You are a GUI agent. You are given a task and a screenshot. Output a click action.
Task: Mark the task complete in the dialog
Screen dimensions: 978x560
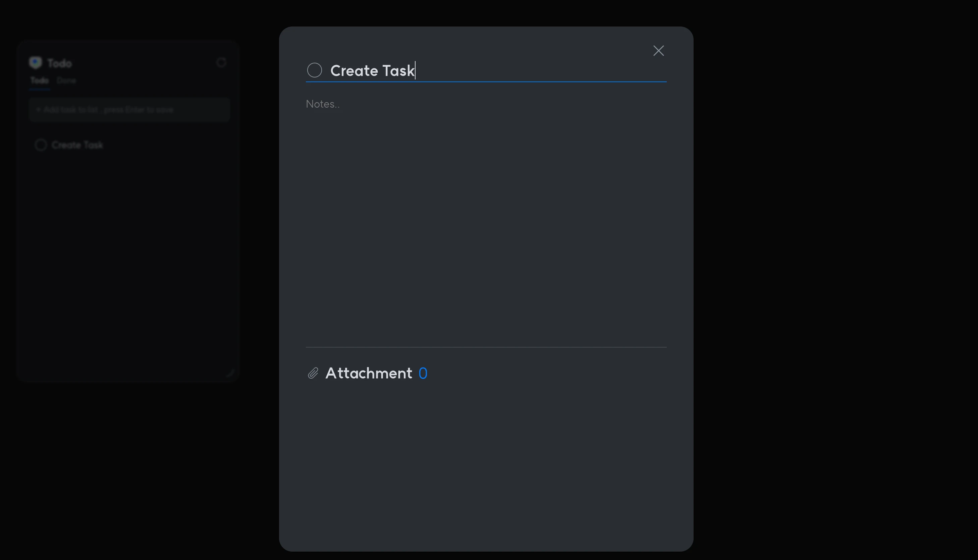(314, 70)
